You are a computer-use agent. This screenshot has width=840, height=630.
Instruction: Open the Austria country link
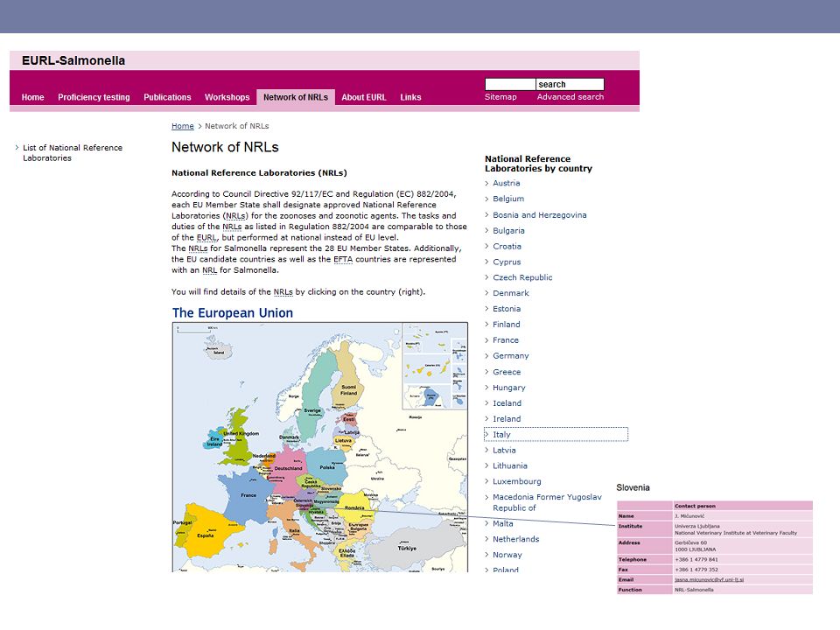coord(507,183)
